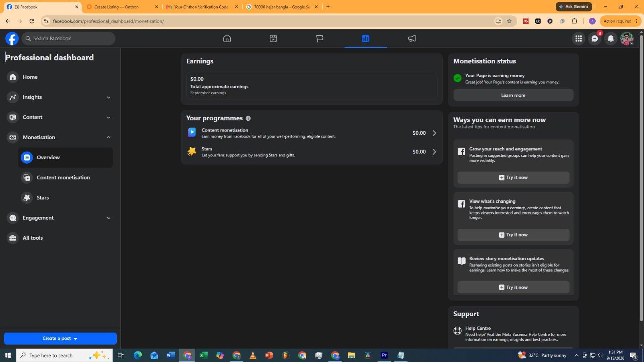This screenshot has height=362, width=644.
Task: Click the browser address bar URL
Action: [108, 21]
